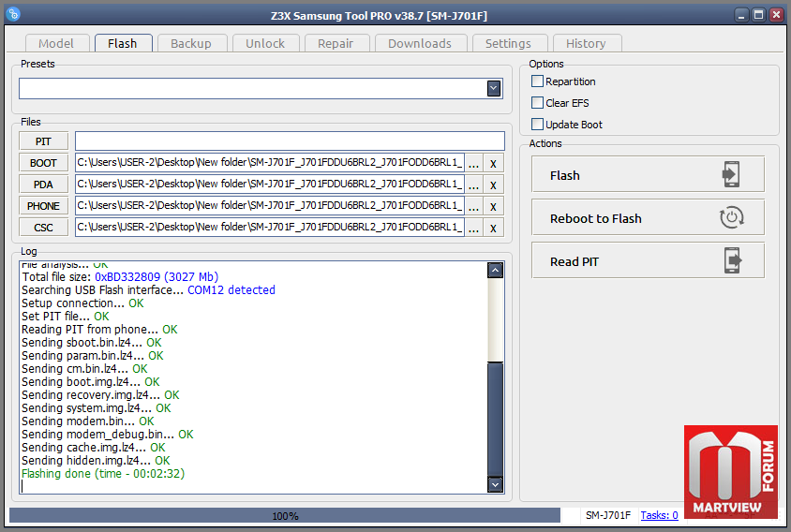Switch to the Model tab
This screenshot has height=532, width=791.
click(x=56, y=43)
